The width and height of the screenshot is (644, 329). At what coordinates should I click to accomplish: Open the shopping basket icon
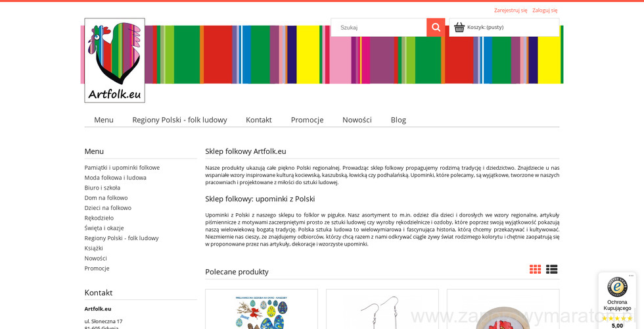(459, 28)
